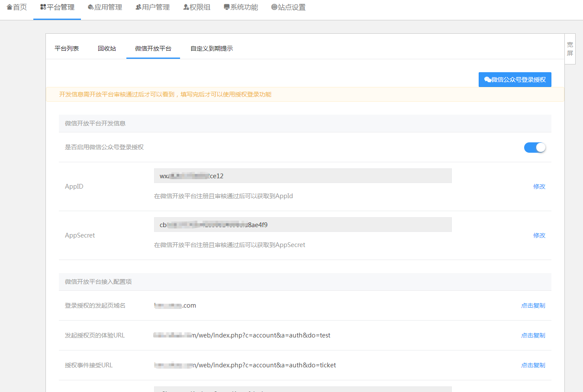583x392 pixels.
Task: Re-enable the WeChat official account login toggle
Action: click(535, 148)
